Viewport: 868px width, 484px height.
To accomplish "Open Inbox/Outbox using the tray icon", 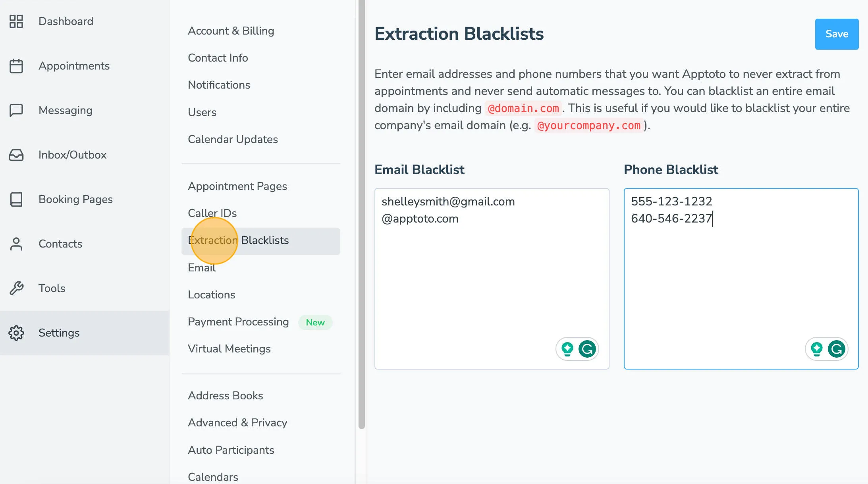I will coord(16,155).
